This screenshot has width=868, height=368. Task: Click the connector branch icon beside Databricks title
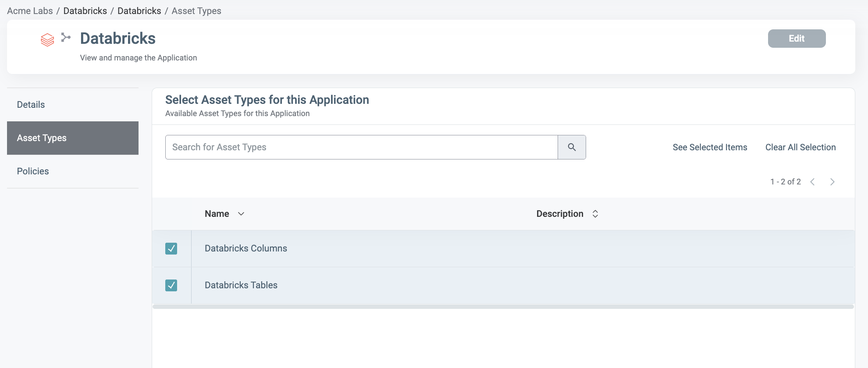click(x=66, y=37)
